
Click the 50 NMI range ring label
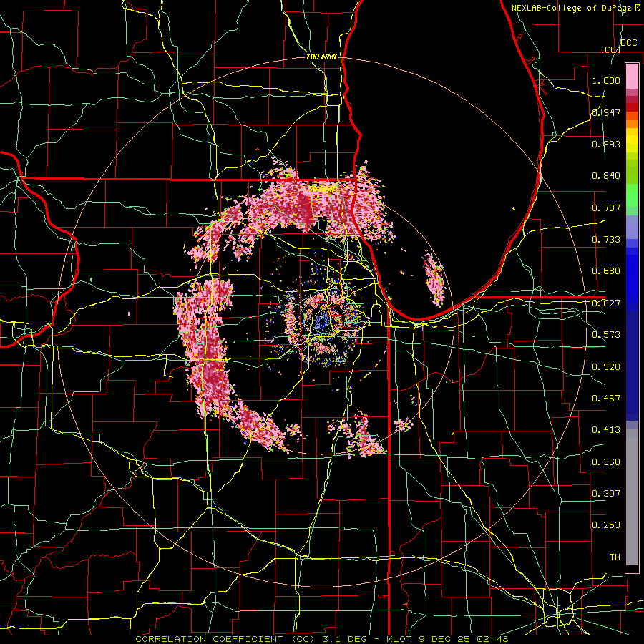coord(321,190)
